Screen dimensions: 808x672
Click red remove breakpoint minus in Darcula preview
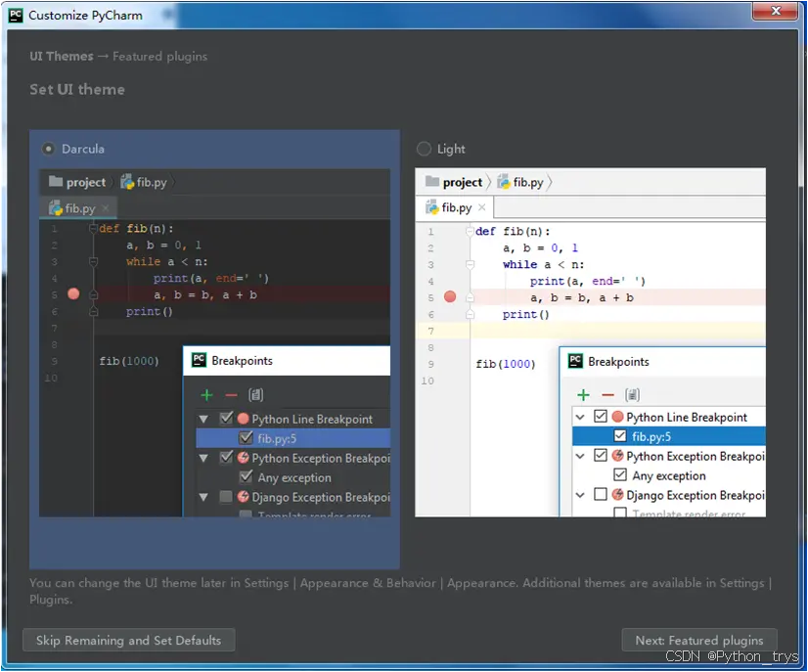(x=231, y=395)
